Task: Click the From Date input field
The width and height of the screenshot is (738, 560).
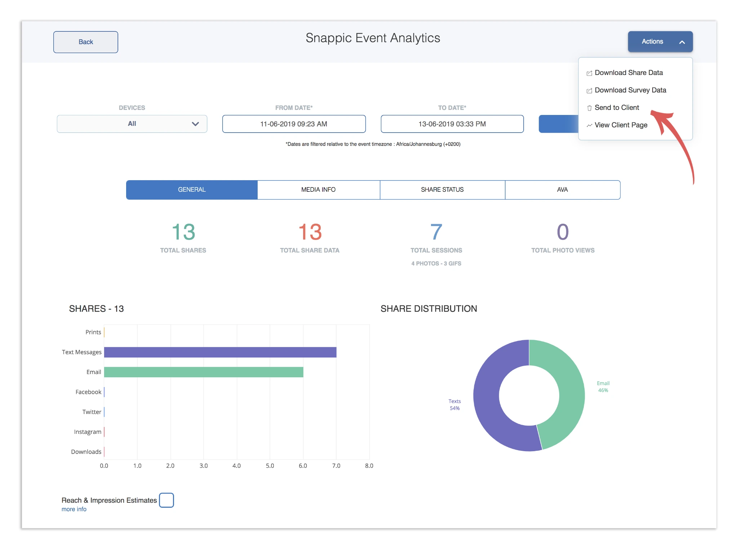Action: coord(294,124)
